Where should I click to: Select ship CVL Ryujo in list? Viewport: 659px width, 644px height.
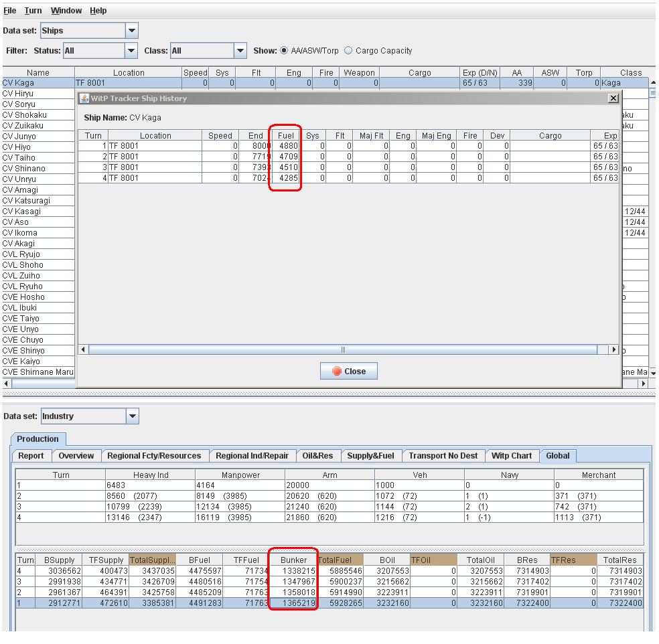(38, 254)
